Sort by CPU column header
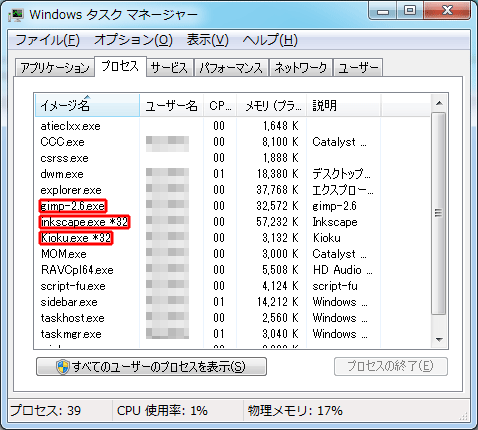The width and height of the screenshot is (478, 430). pos(220,106)
